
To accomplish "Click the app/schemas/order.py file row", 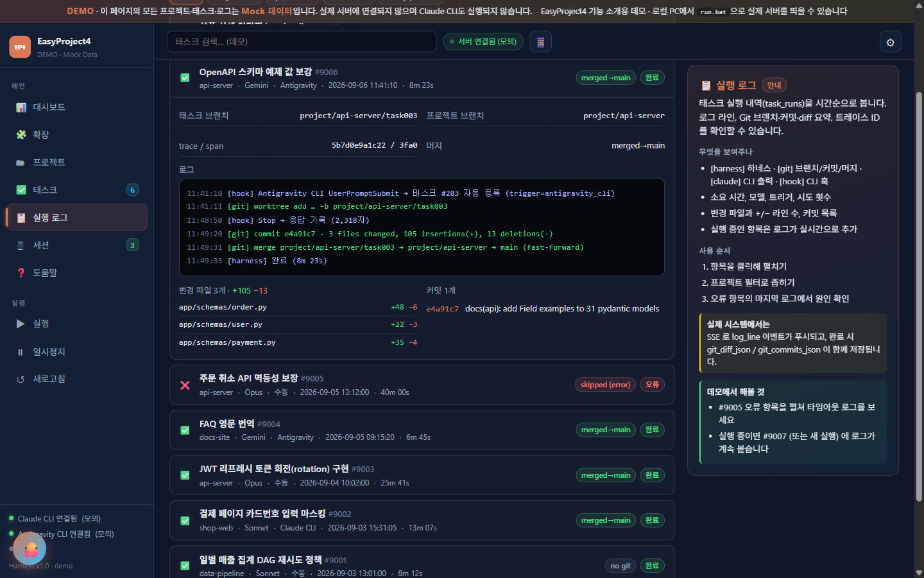I will point(298,307).
